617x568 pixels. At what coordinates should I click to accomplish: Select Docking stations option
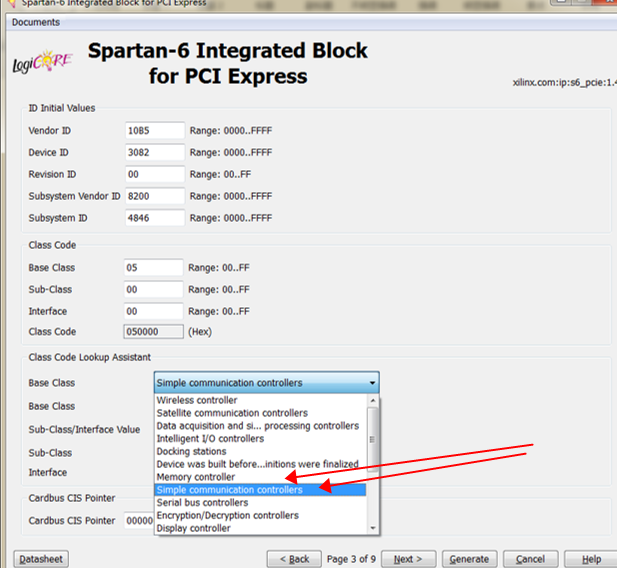(x=261, y=451)
